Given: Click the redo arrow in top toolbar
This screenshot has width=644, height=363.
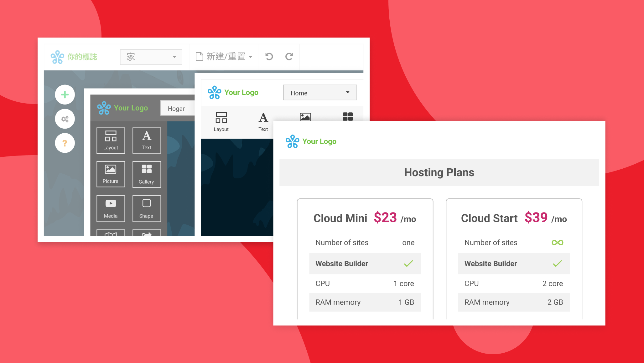Looking at the screenshot, I should [x=289, y=57].
